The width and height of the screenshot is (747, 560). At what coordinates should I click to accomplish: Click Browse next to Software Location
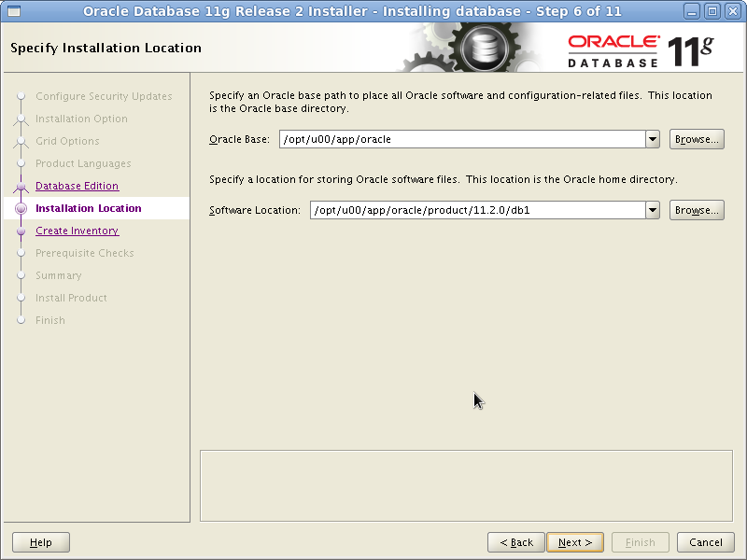pyautogui.click(x=697, y=210)
